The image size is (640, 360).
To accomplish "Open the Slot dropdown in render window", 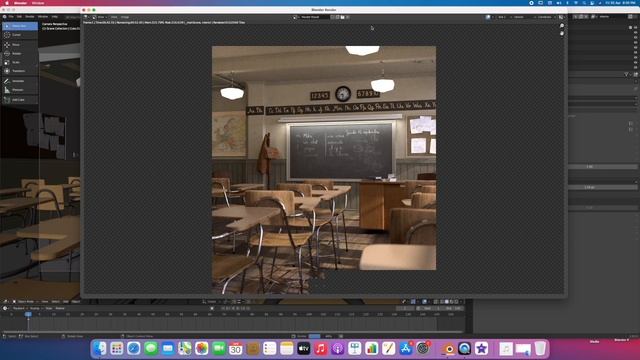I will click(503, 17).
